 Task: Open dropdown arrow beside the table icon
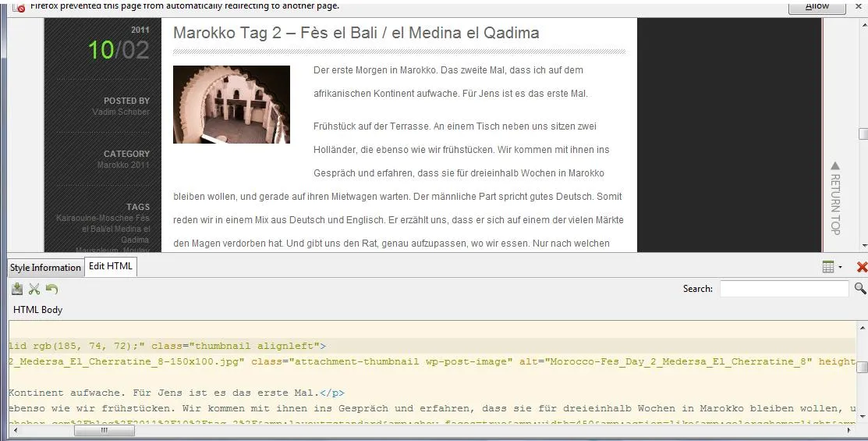(x=841, y=267)
